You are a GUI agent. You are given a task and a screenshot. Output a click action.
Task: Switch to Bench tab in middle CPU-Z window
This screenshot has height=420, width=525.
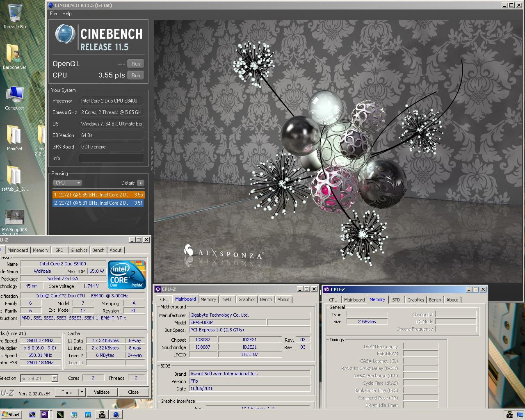coord(266,299)
